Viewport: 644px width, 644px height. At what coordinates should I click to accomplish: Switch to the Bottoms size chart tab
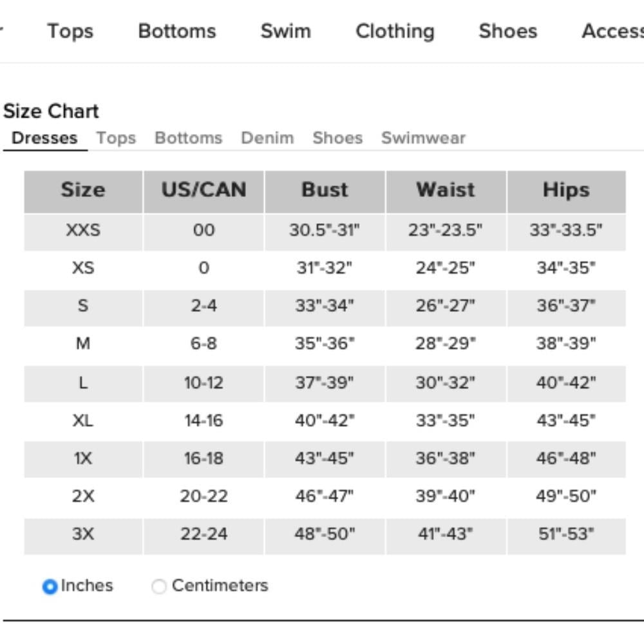pos(189,138)
